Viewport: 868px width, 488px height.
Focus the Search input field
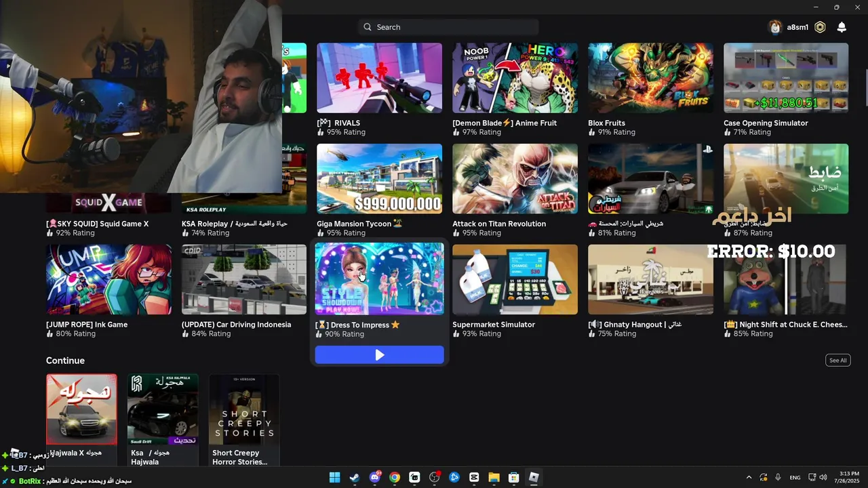(x=448, y=27)
